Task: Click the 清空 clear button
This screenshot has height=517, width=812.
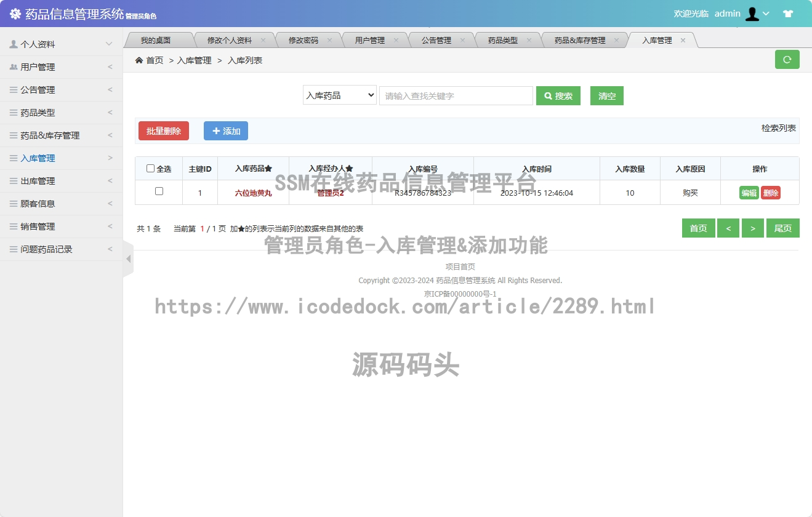Action: click(607, 96)
